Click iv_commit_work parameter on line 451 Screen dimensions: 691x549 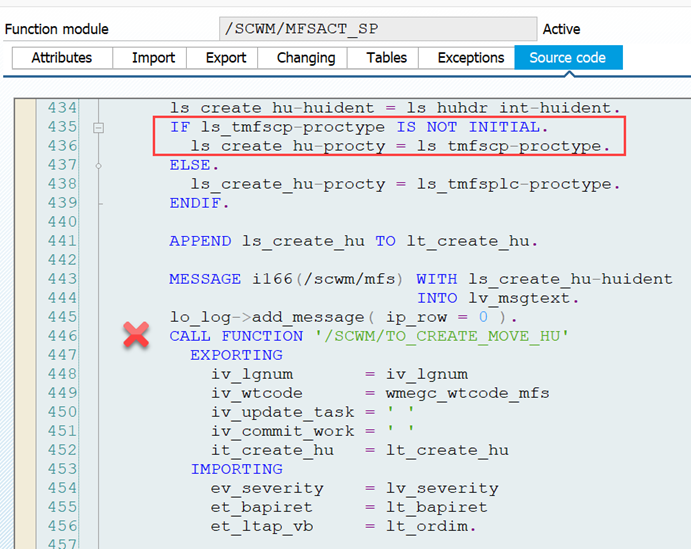282,431
